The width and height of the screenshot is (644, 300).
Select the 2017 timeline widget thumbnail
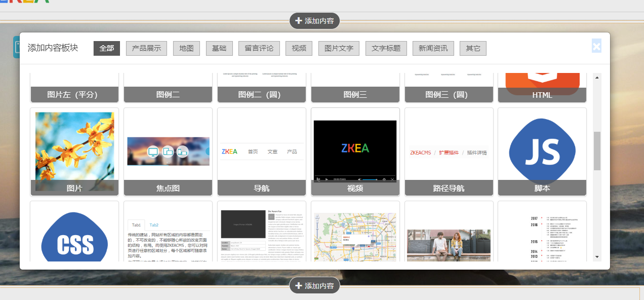(542, 232)
